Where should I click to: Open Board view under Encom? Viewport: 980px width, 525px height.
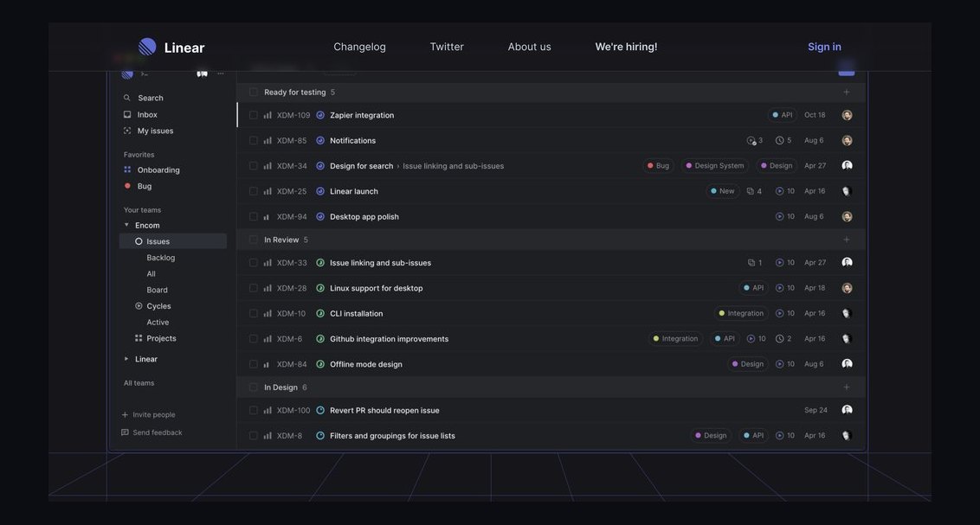coord(157,291)
